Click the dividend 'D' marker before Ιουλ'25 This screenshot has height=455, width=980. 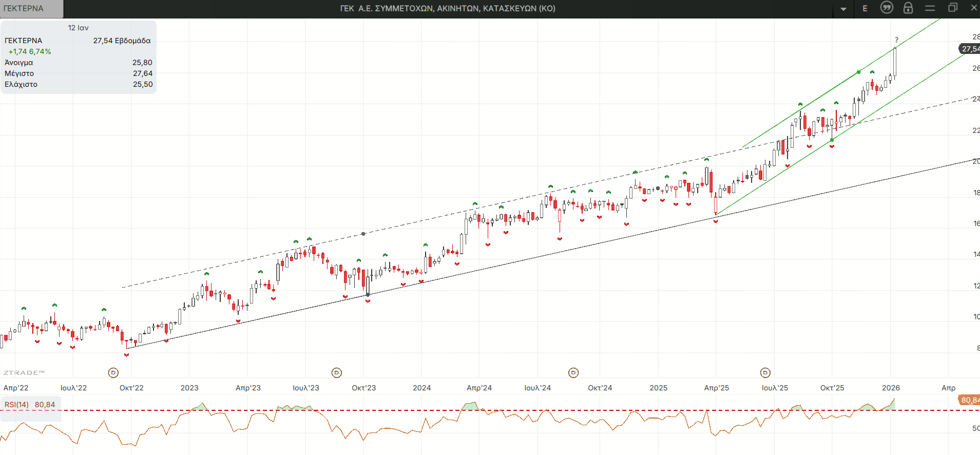tap(765, 373)
